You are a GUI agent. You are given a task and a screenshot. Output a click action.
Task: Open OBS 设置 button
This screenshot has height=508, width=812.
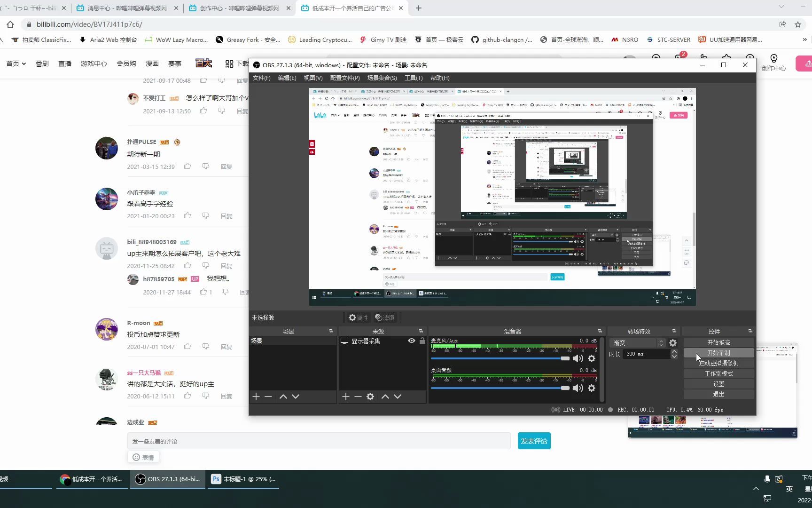[718, 384]
